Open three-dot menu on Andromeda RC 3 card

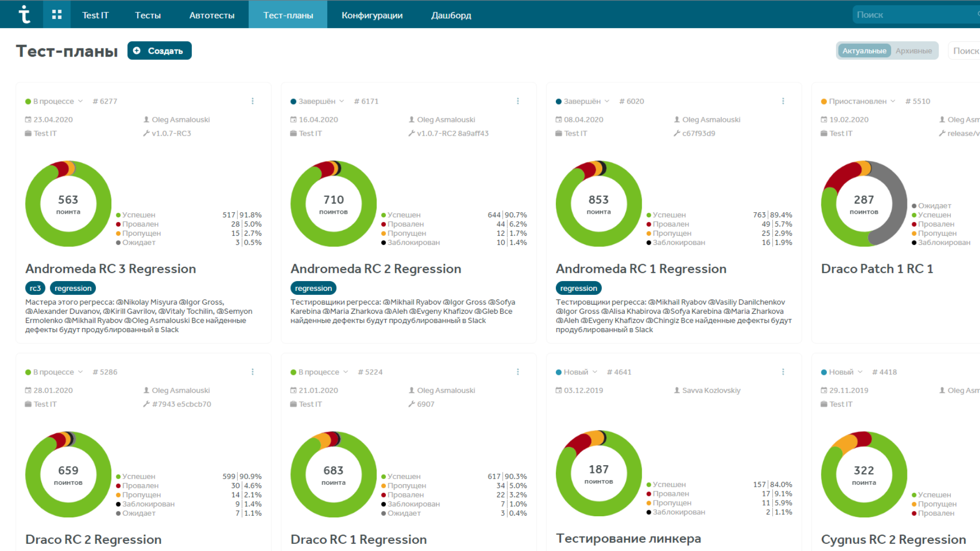tap(253, 101)
